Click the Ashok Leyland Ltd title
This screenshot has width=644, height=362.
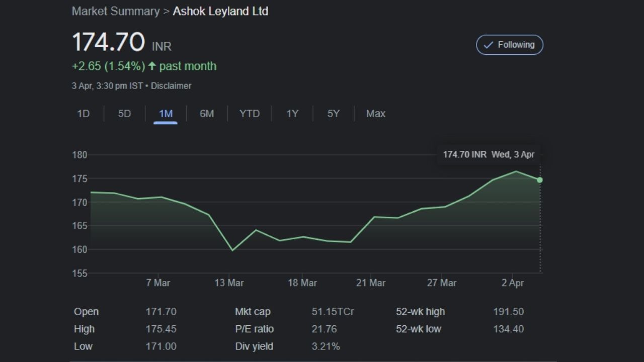pos(220,11)
